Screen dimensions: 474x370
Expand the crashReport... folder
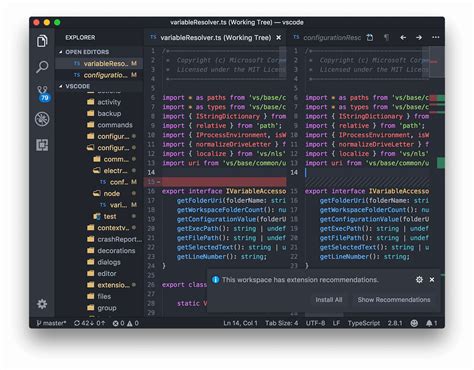pos(114,239)
